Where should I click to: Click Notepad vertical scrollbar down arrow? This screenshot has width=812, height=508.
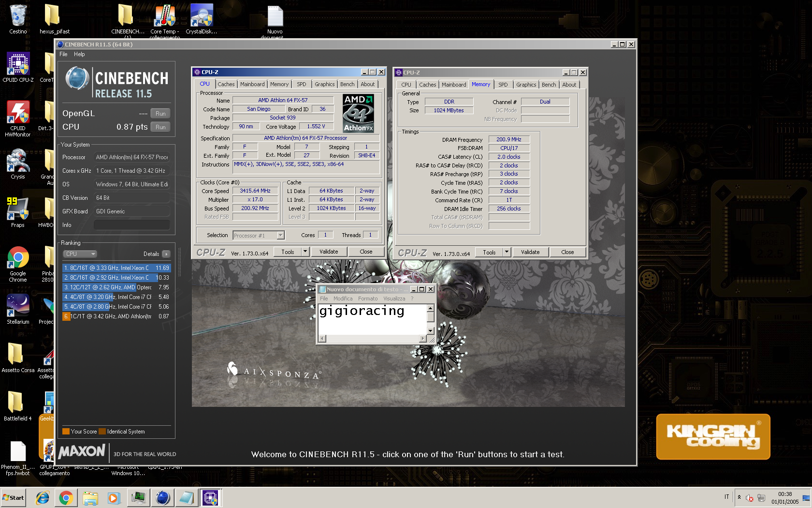(431, 331)
